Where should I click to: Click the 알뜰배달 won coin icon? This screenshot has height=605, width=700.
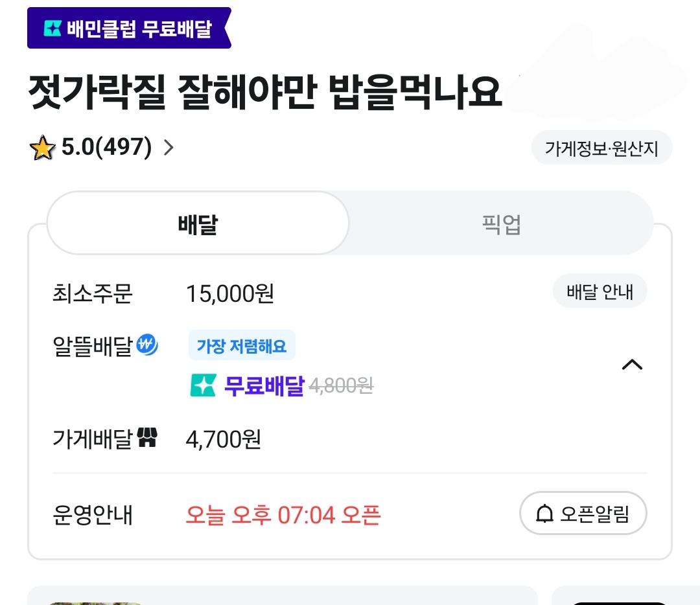[147, 345]
